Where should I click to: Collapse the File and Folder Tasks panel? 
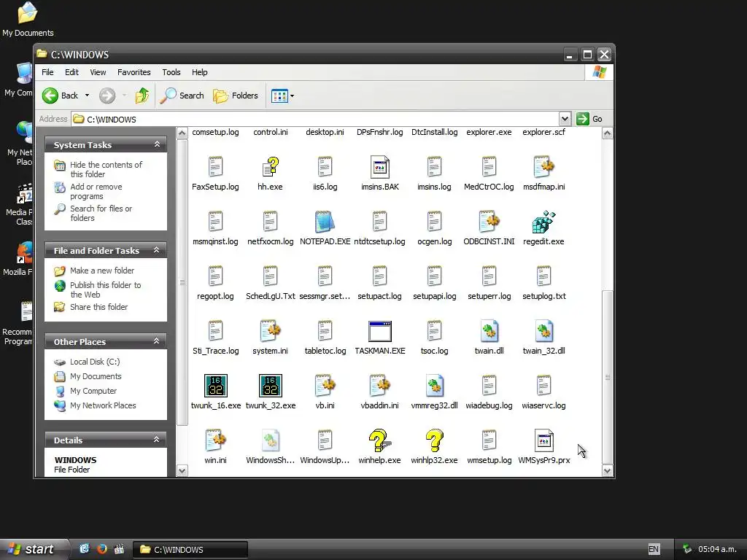(157, 250)
